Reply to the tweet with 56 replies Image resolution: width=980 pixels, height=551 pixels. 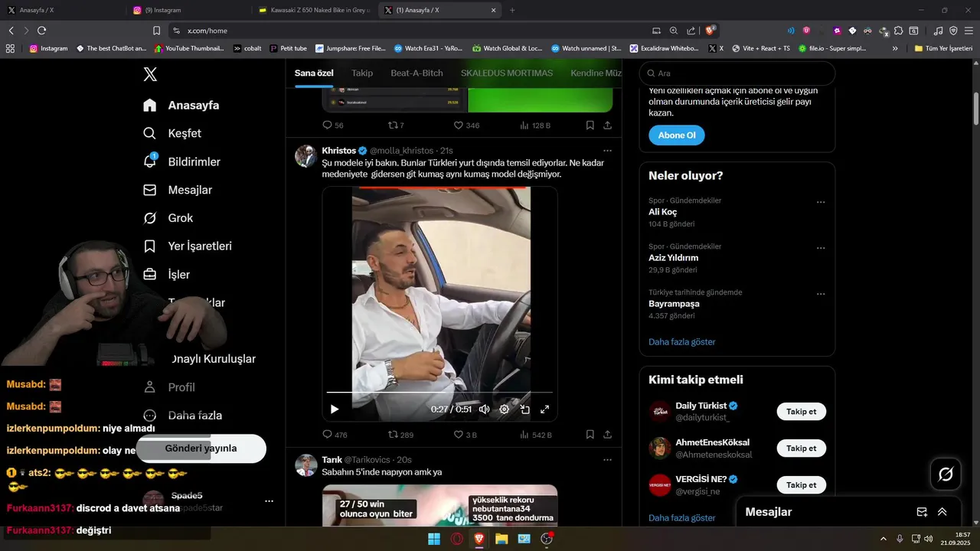coord(333,126)
